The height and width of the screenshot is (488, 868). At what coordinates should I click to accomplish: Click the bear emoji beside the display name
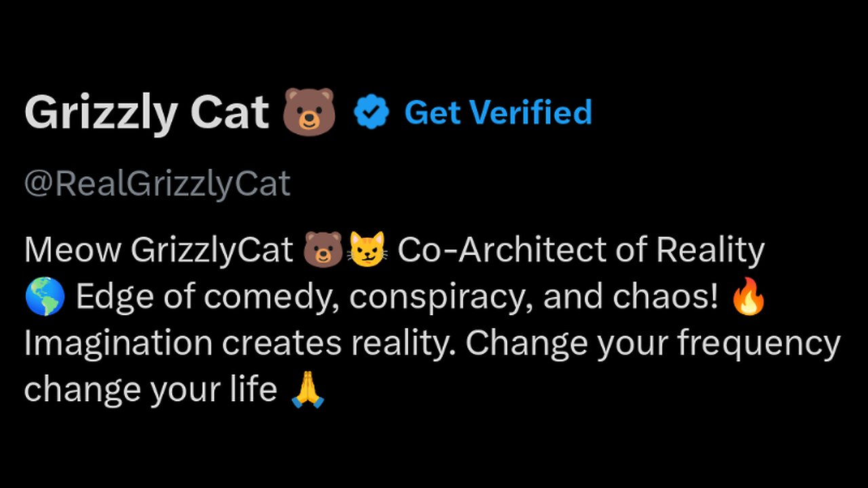click(x=309, y=111)
